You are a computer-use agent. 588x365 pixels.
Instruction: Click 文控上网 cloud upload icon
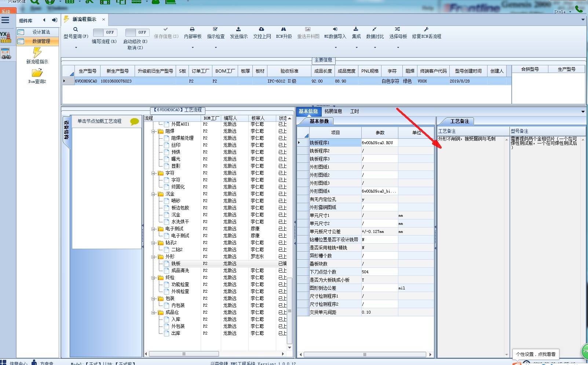(x=262, y=29)
